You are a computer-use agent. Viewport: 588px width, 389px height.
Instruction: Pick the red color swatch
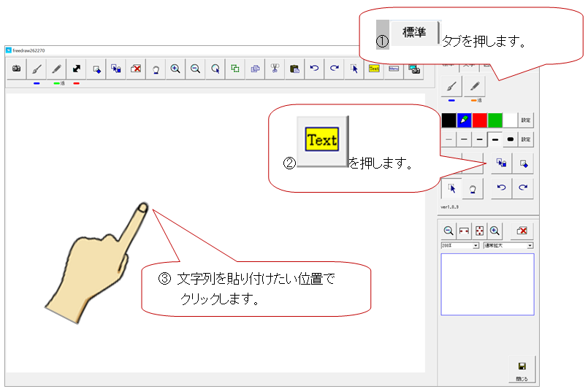[480, 120]
